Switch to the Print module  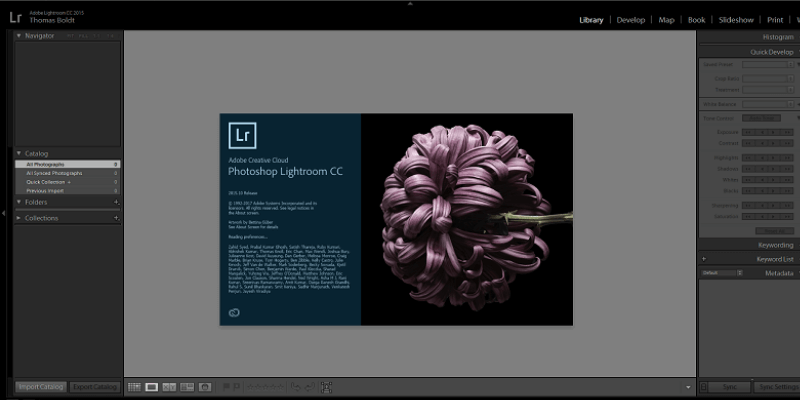[x=775, y=20]
